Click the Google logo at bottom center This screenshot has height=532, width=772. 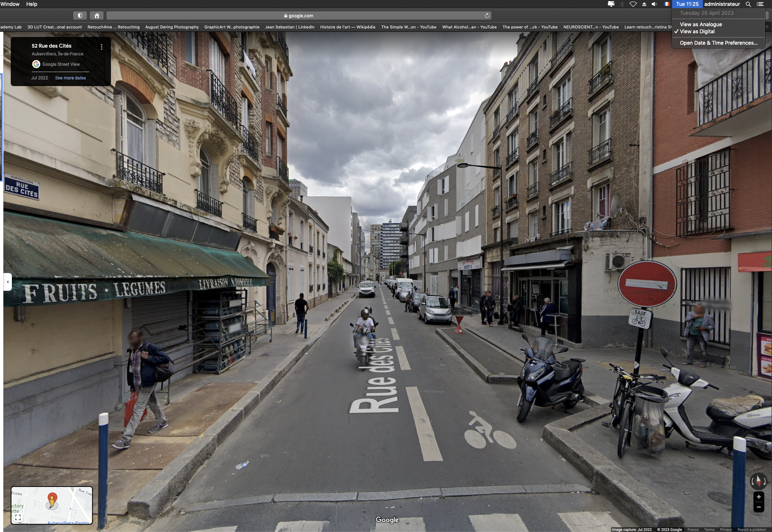click(387, 520)
